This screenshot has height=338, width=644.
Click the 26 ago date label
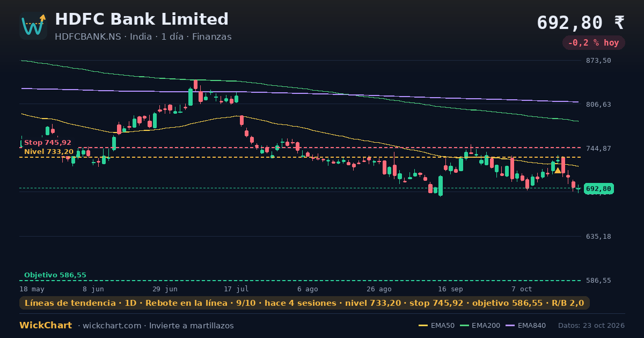point(379,289)
